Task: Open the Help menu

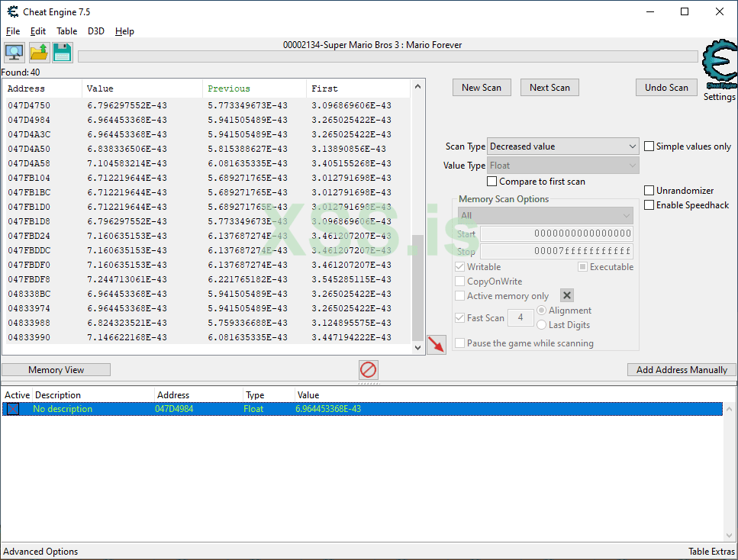Action: click(x=124, y=31)
